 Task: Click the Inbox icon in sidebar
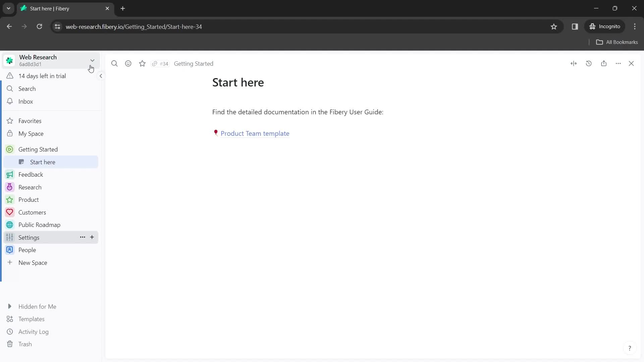pyautogui.click(x=10, y=101)
